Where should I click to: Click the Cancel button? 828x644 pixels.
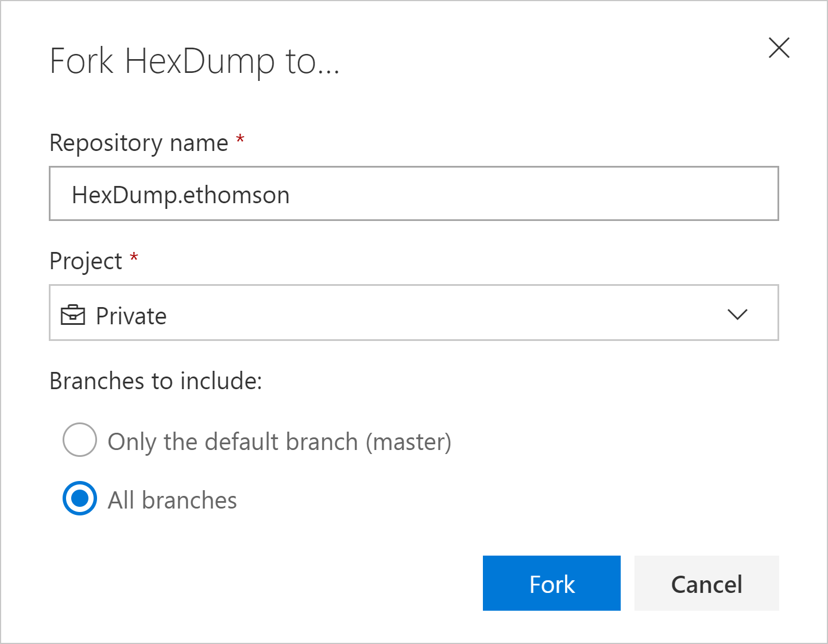707,583
